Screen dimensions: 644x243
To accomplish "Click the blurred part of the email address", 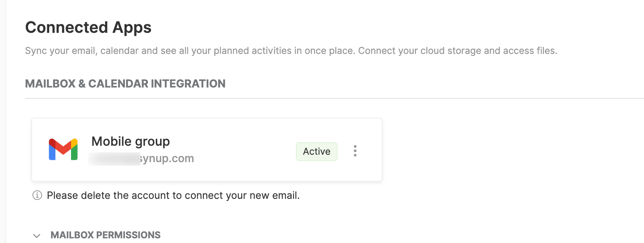I will pos(114,159).
